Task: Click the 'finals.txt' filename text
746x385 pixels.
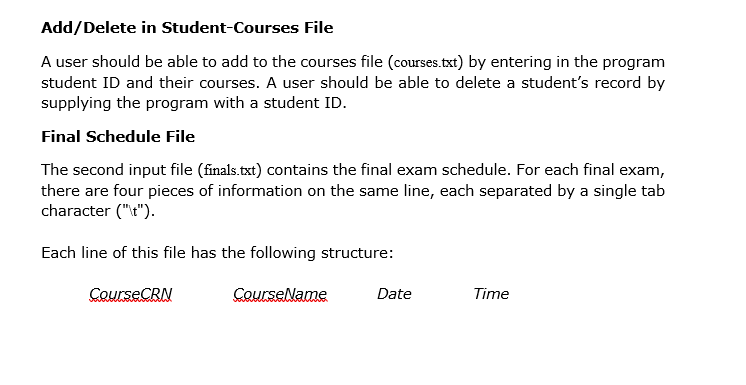Action: [230, 170]
